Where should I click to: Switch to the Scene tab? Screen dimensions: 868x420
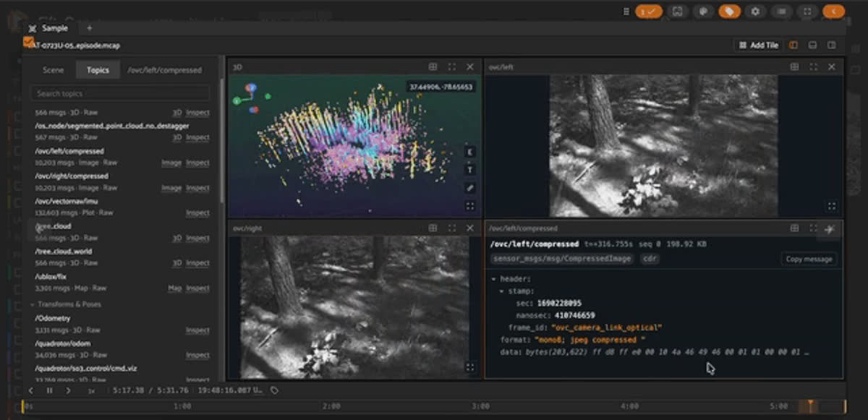53,70
